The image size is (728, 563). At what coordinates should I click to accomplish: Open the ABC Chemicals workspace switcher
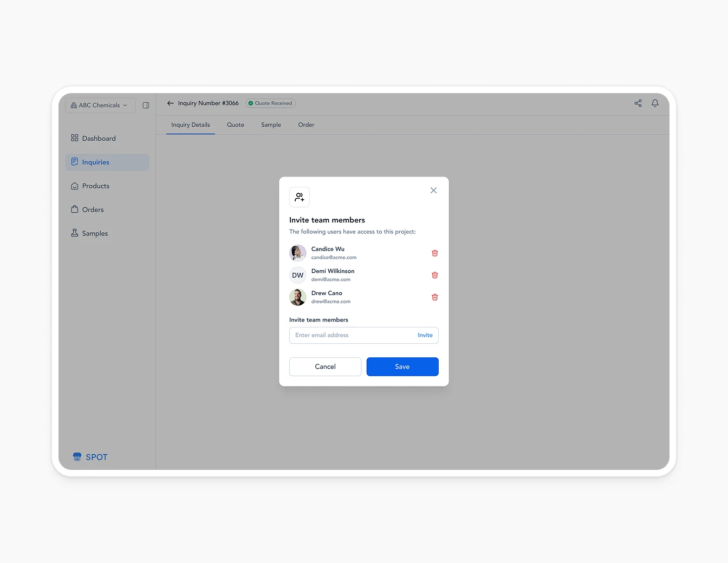100,105
